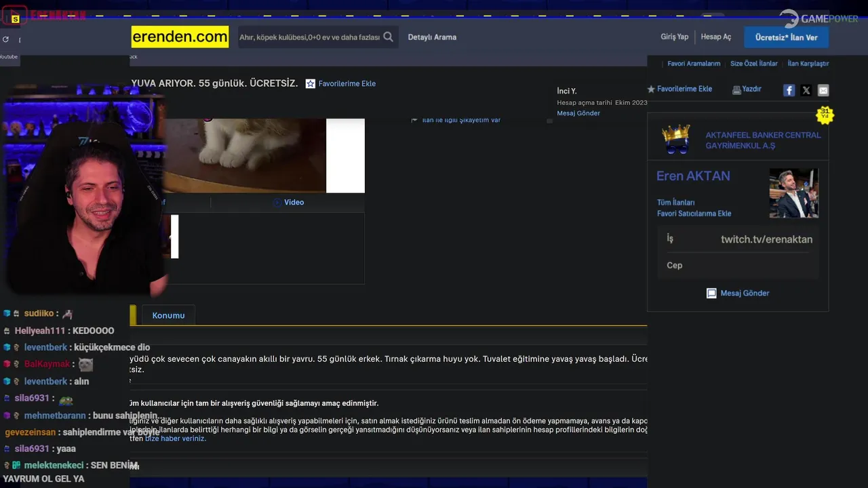
Task: Click the yellow S stream logo icon
Action: click(15, 19)
